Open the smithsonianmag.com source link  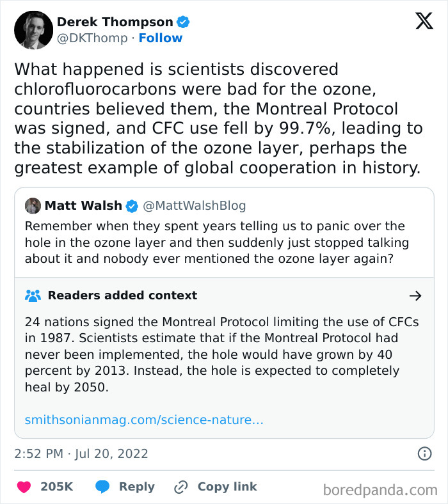(x=144, y=420)
